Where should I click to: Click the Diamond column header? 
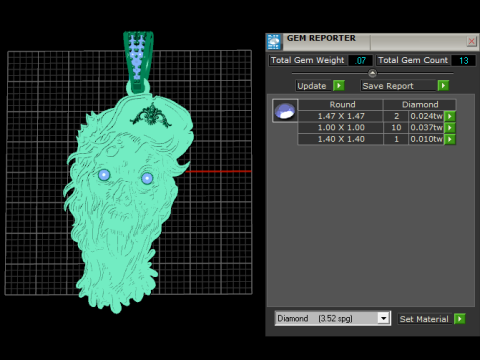click(420, 104)
